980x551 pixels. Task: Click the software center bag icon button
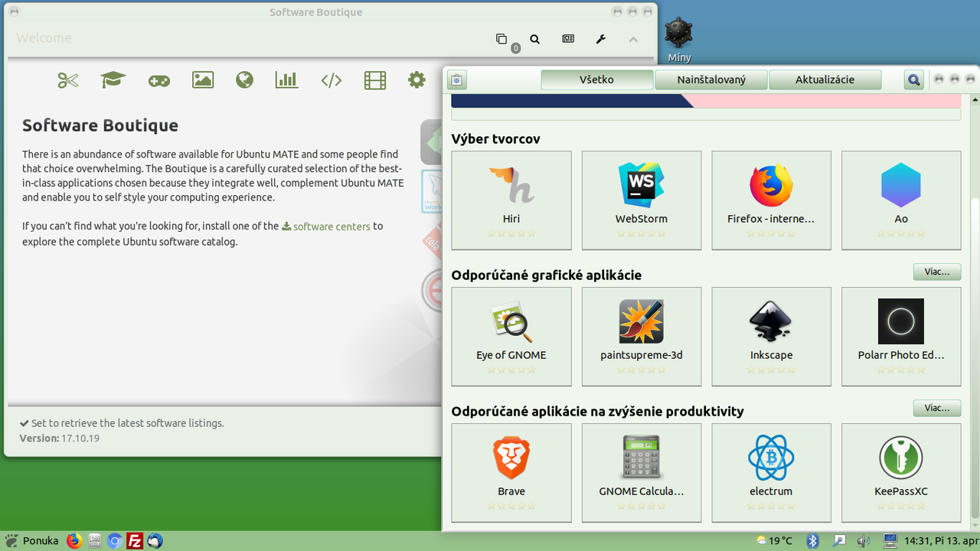[456, 80]
